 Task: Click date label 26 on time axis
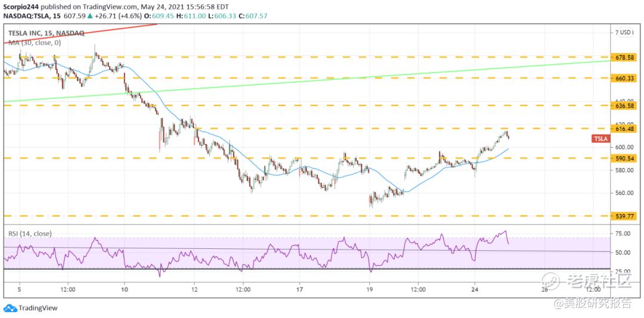tap(544, 289)
